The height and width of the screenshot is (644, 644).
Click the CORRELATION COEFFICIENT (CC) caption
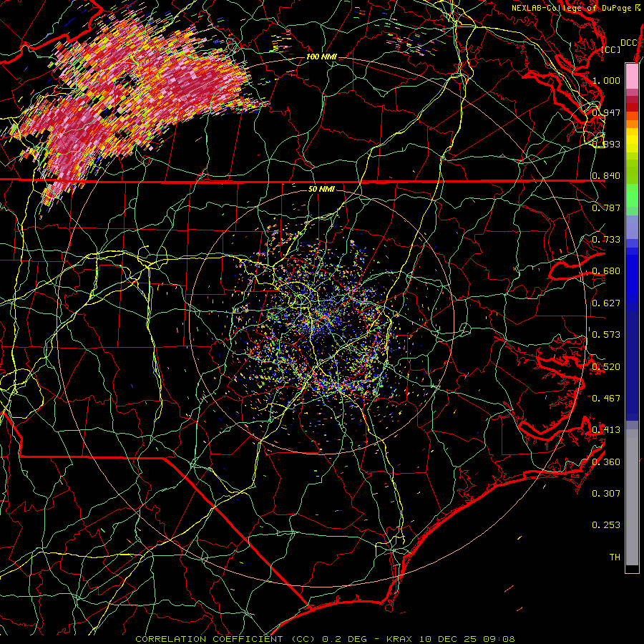click(x=225, y=639)
